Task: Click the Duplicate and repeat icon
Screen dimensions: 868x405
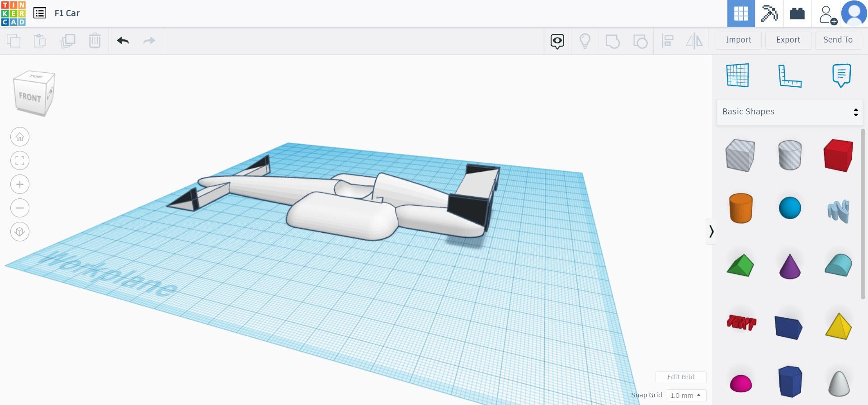Action: 68,41
